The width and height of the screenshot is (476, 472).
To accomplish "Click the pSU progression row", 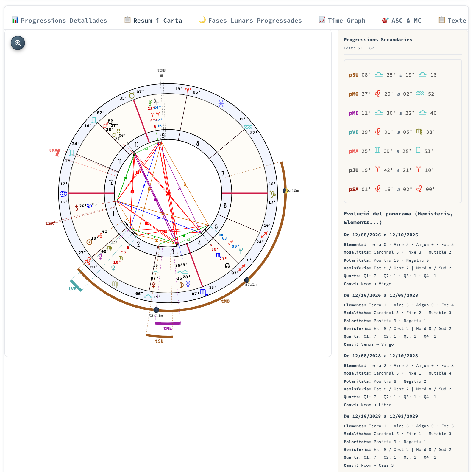I will 403,75.
